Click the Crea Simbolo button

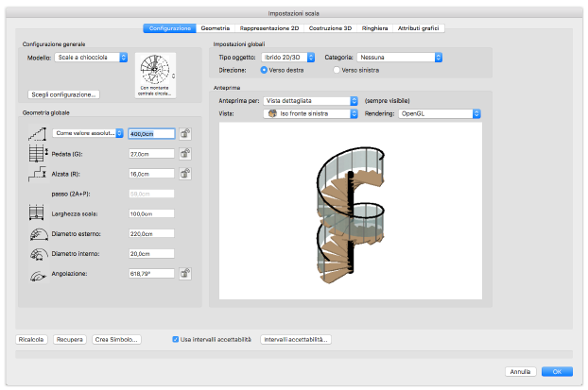tap(116, 339)
